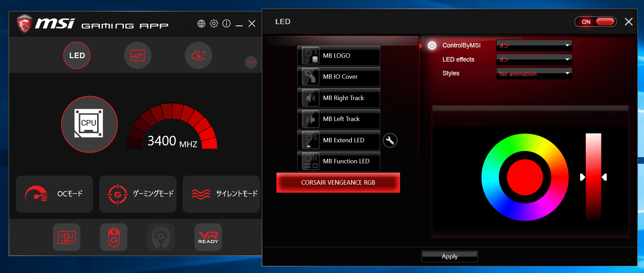
Task: Click the Apply button
Action: (450, 256)
